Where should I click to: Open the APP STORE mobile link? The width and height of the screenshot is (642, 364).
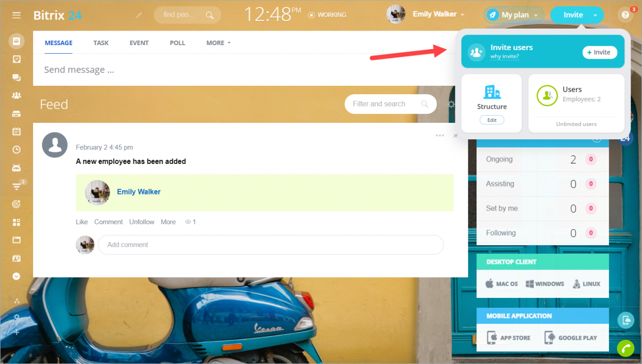click(508, 337)
